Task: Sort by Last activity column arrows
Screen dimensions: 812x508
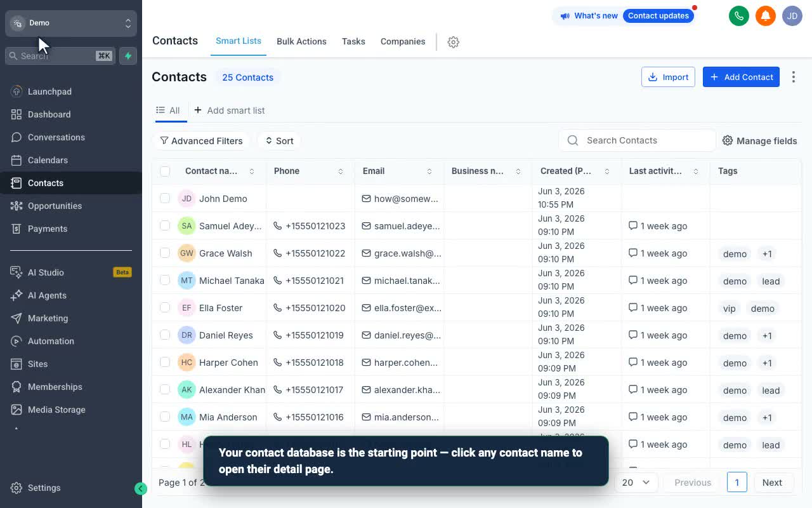Action: pos(696,171)
